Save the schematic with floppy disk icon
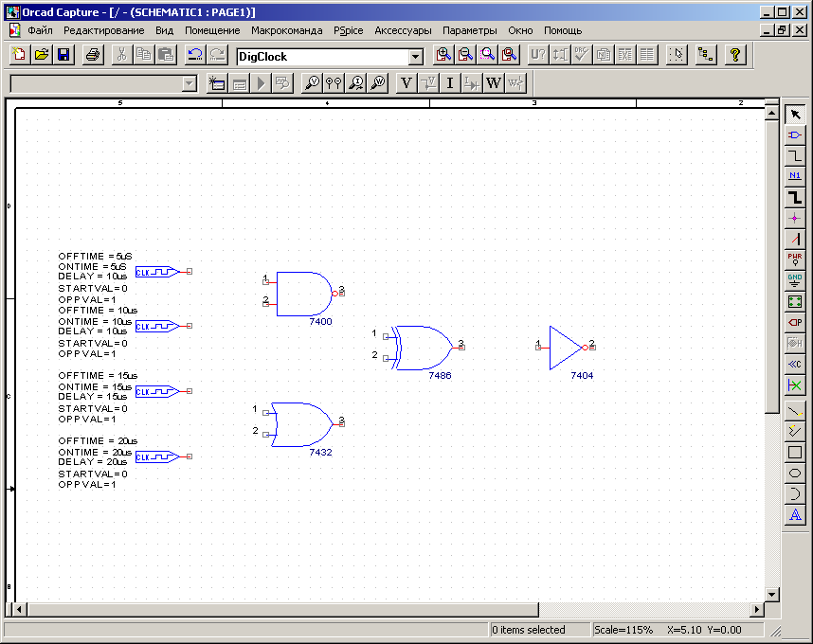This screenshot has width=813, height=644. pyautogui.click(x=63, y=54)
